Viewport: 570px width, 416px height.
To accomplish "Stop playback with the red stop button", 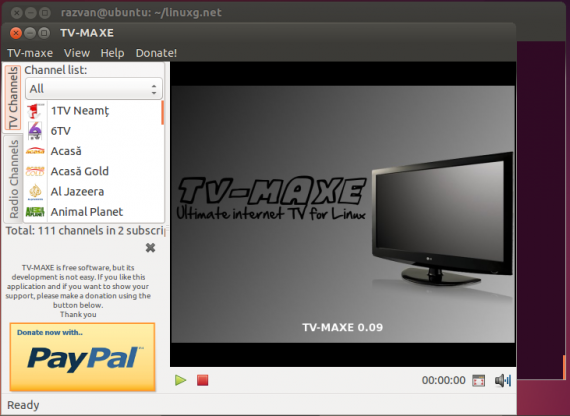I will (x=202, y=380).
